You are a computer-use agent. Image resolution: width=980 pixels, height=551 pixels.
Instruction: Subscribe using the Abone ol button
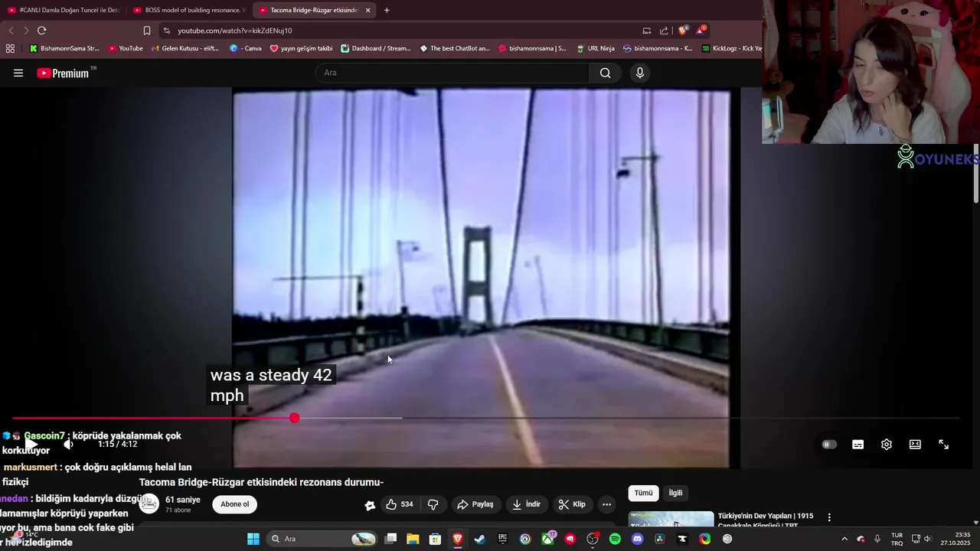(235, 504)
